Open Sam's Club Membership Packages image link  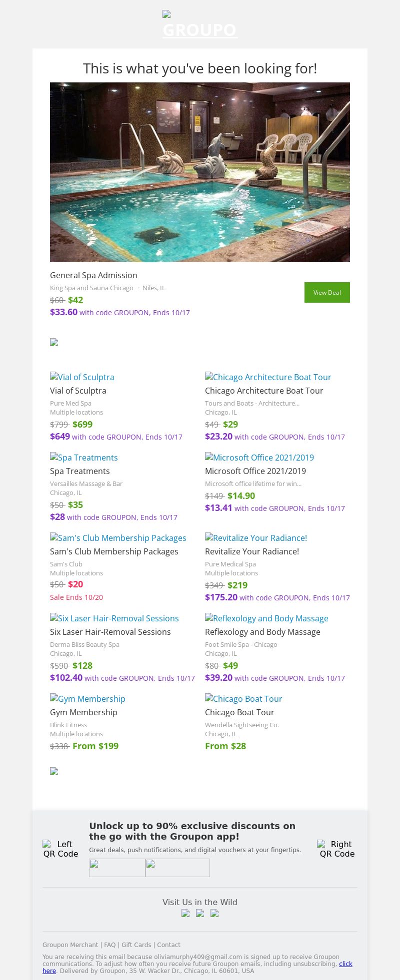tap(118, 538)
